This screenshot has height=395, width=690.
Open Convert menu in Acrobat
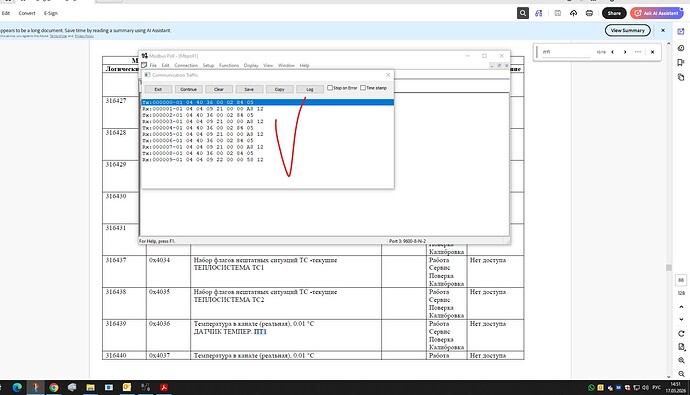click(x=27, y=13)
